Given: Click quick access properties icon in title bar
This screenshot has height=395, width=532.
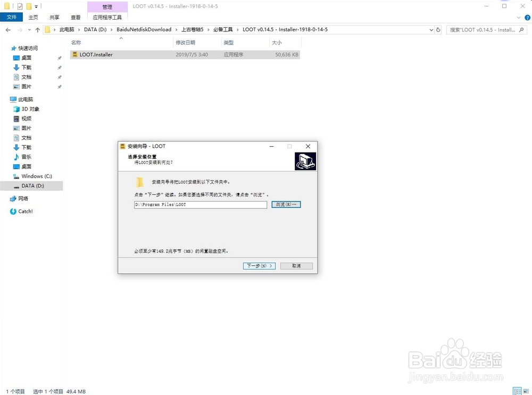Looking at the screenshot, I should 20,6.
